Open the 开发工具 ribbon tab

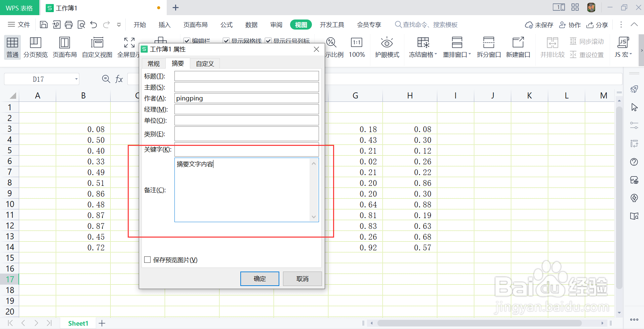(332, 24)
